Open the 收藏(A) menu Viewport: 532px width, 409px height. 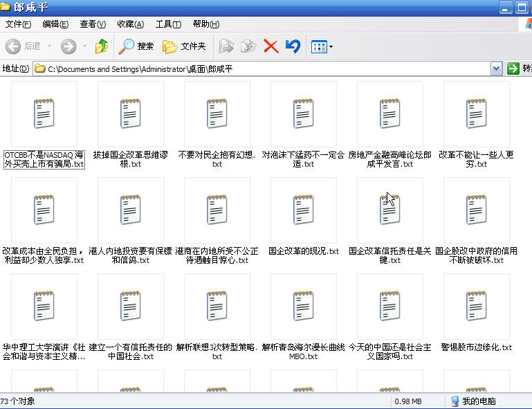(x=130, y=24)
